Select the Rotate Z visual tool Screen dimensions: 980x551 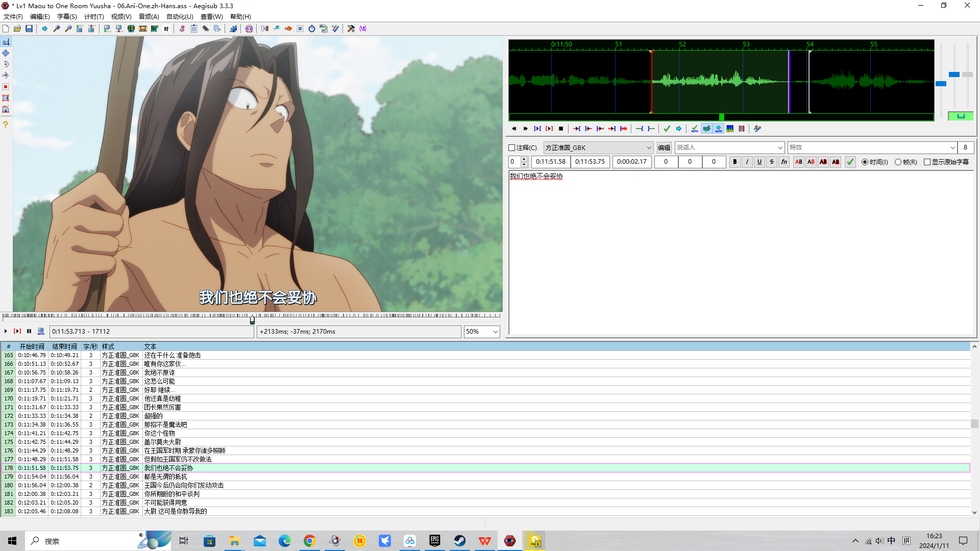[x=6, y=64]
